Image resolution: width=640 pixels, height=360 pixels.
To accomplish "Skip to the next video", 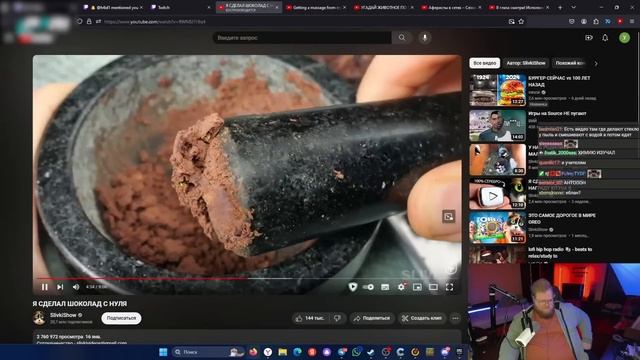I will pyautogui.click(x=60, y=287).
